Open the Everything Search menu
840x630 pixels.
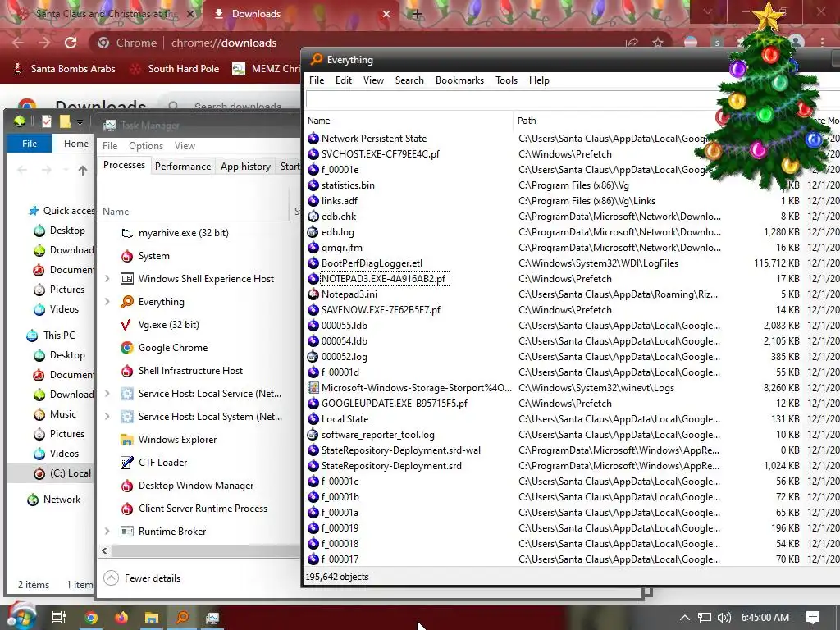409,80
